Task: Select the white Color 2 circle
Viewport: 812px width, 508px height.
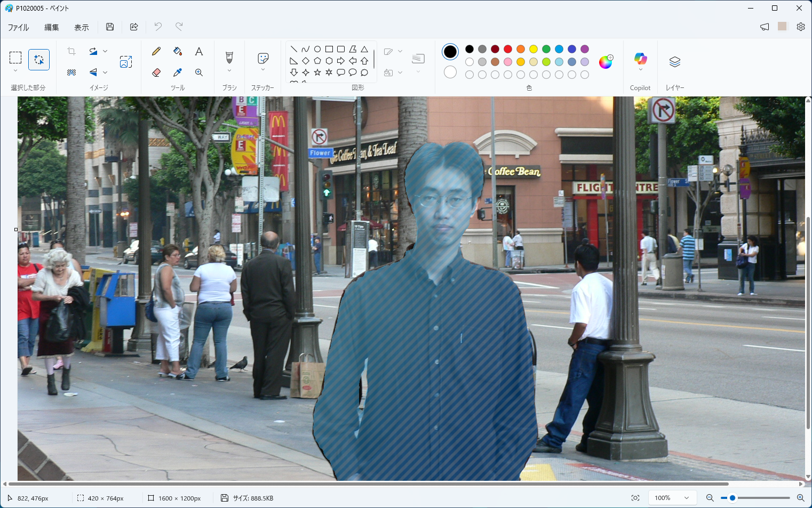Action: click(x=450, y=72)
